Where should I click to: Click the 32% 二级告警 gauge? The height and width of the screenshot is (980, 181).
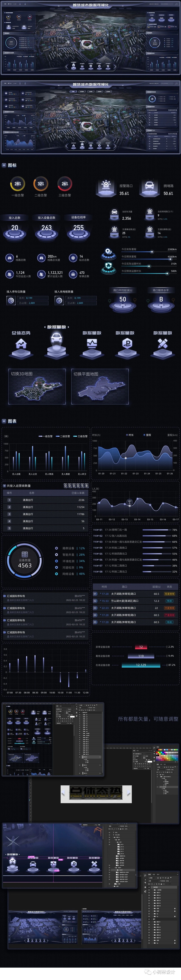click(41, 184)
